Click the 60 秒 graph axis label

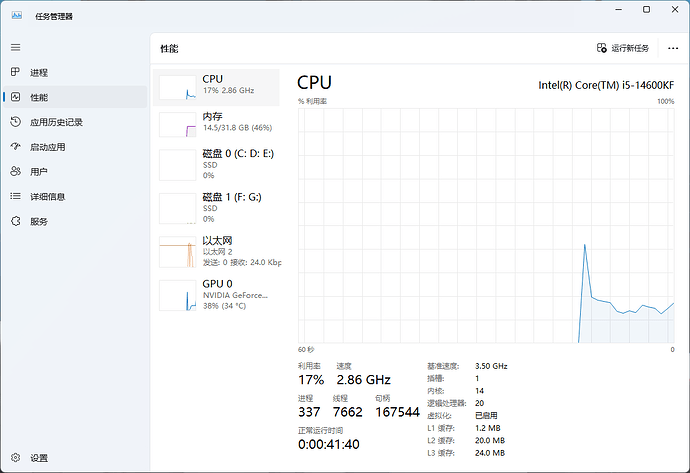(x=306, y=350)
